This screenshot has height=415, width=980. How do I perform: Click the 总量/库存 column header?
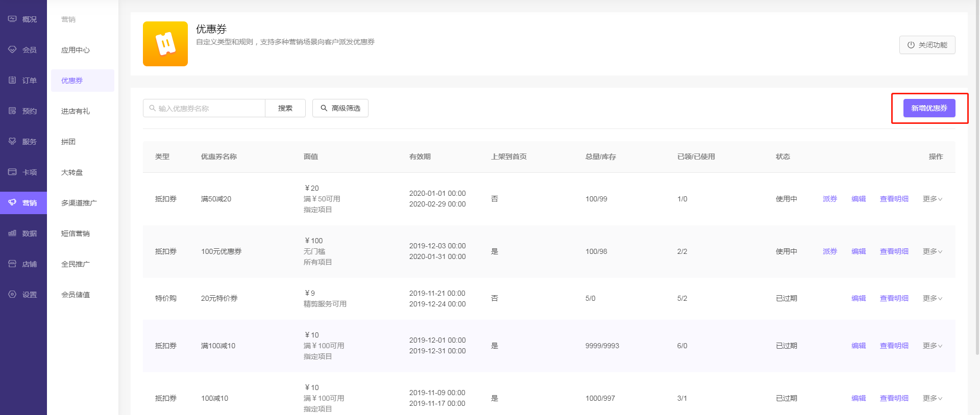[x=601, y=157]
